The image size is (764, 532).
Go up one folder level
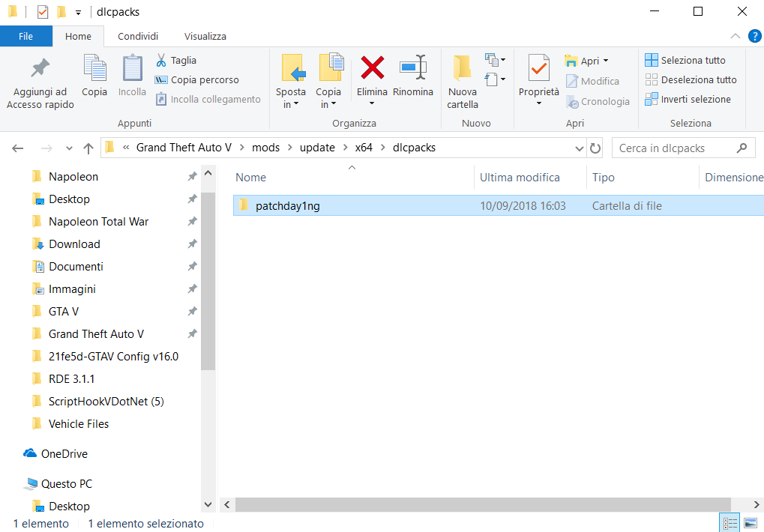point(88,148)
